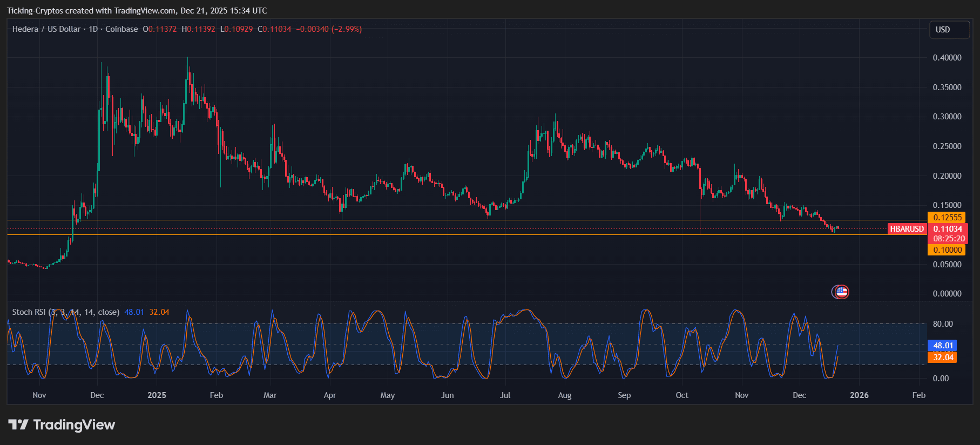Viewport: 980px width, 445px height.
Task: Click the 0.40000 level on price axis
Action: click(947, 58)
